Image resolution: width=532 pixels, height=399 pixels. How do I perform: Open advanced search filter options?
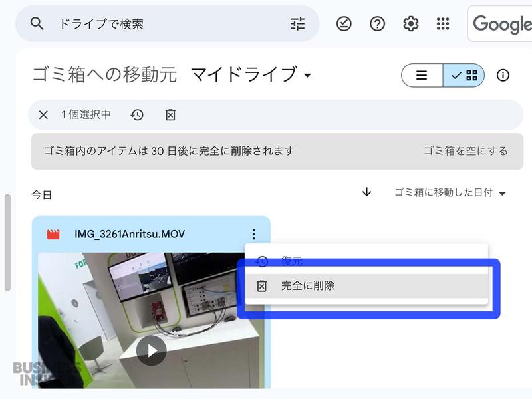(x=297, y=23)
